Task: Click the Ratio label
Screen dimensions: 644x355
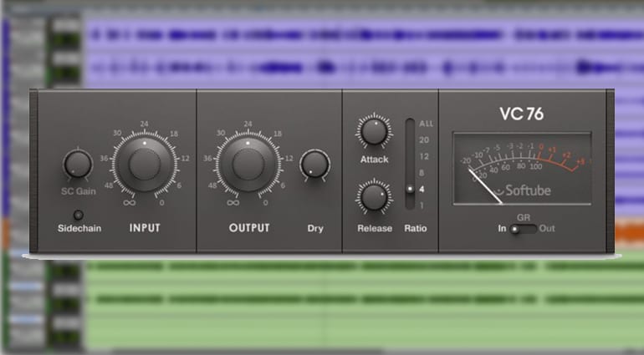Action: [415, 228]
